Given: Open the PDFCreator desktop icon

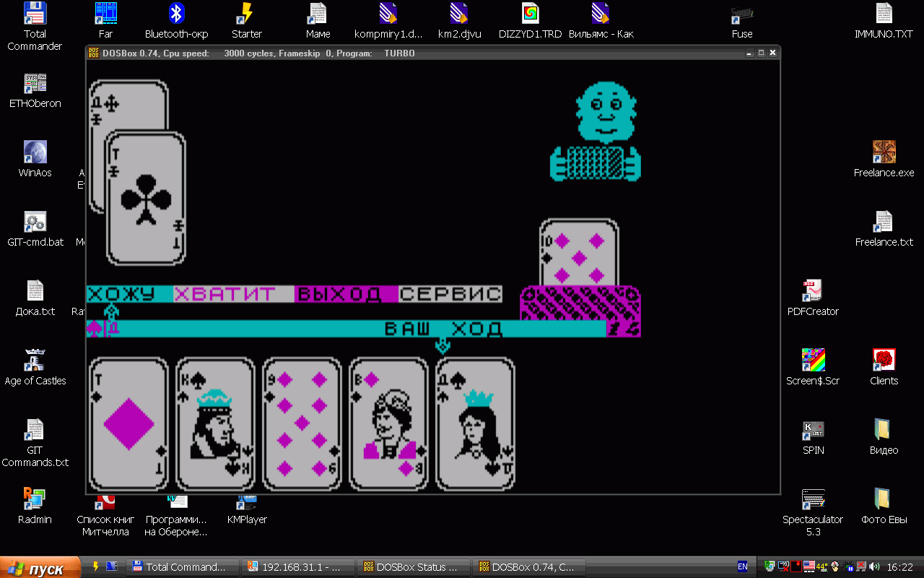Looking at the screenshot, I should pyautogui.click(x=813, y=298).
